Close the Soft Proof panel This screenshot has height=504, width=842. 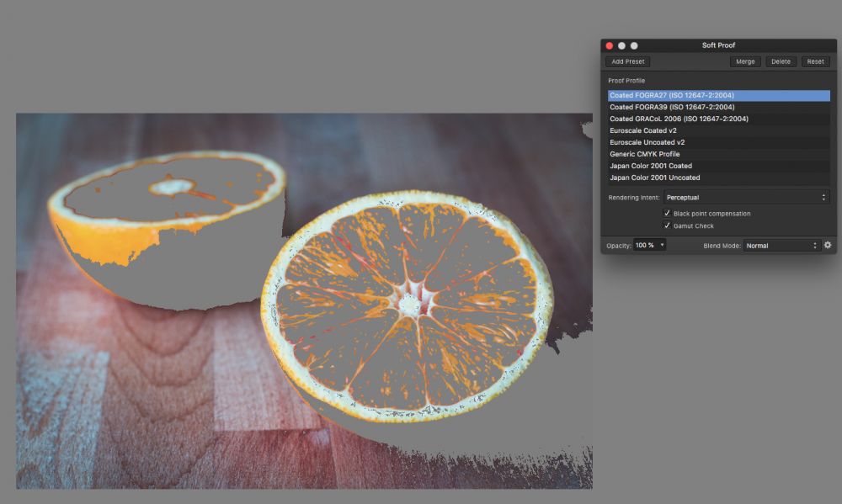(x=609, y=45)
